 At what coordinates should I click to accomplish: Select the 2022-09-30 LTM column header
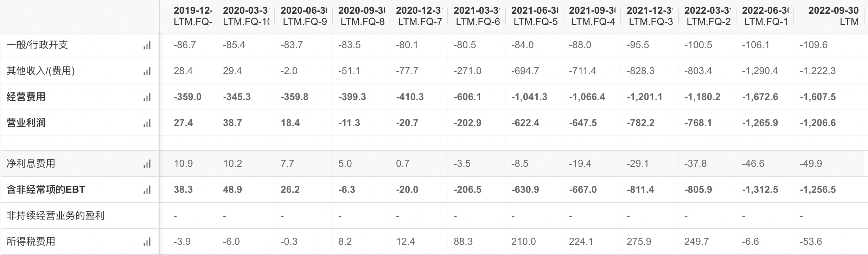point(833,16)
